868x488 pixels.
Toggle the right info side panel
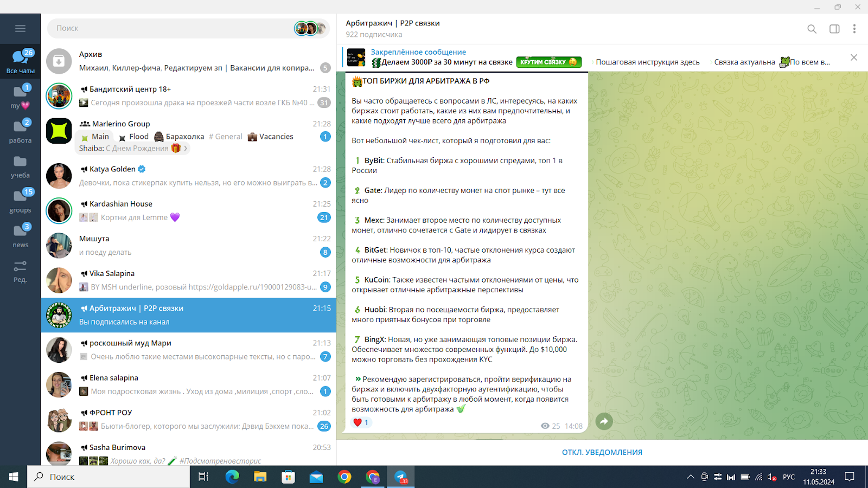[x=834, y=29]
